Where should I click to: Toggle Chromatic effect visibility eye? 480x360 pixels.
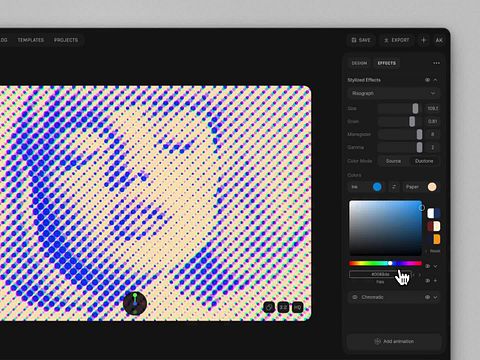coord(427,297)
